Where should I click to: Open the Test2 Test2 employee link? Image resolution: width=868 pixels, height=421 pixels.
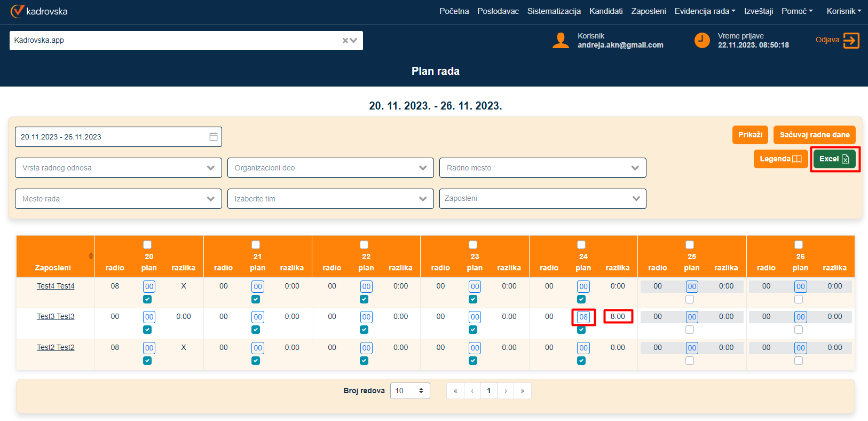56,347
